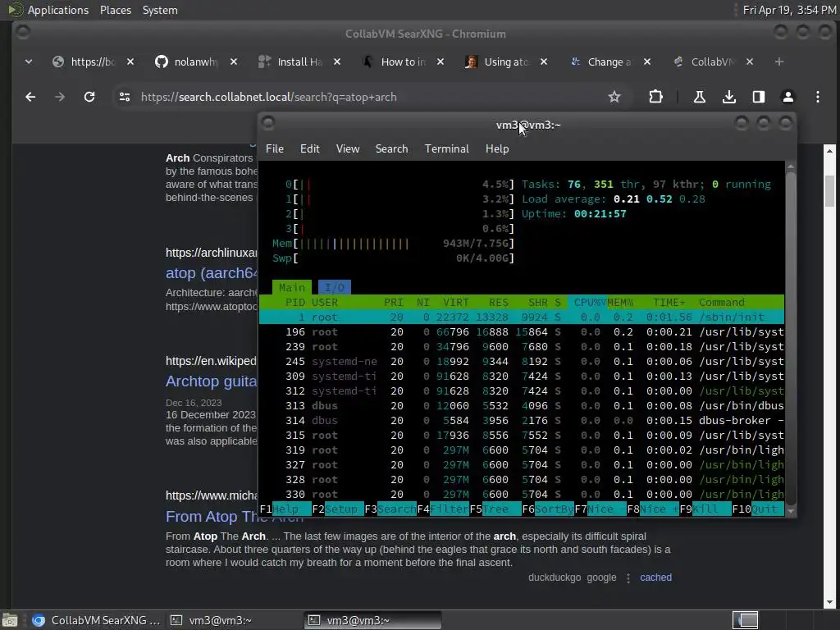The height and width of the screenshot is (630, 840).
Task: Sort by the PID column header
Action: click(x=294, y=303)
